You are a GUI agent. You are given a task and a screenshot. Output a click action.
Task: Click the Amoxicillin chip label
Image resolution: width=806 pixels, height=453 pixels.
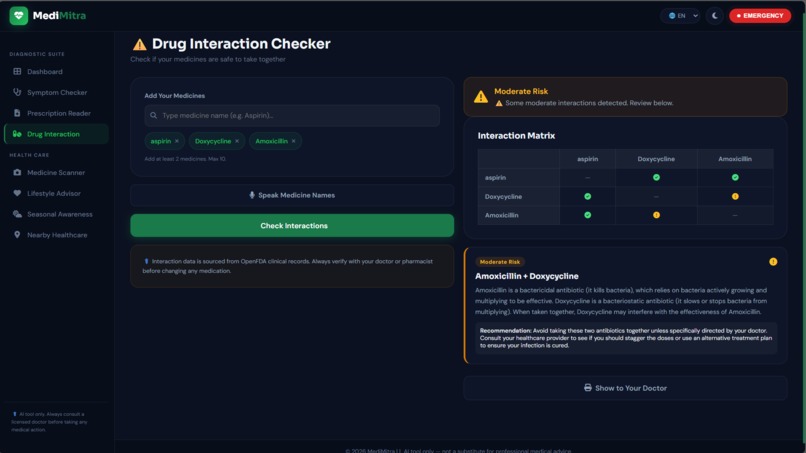point(271,141)
